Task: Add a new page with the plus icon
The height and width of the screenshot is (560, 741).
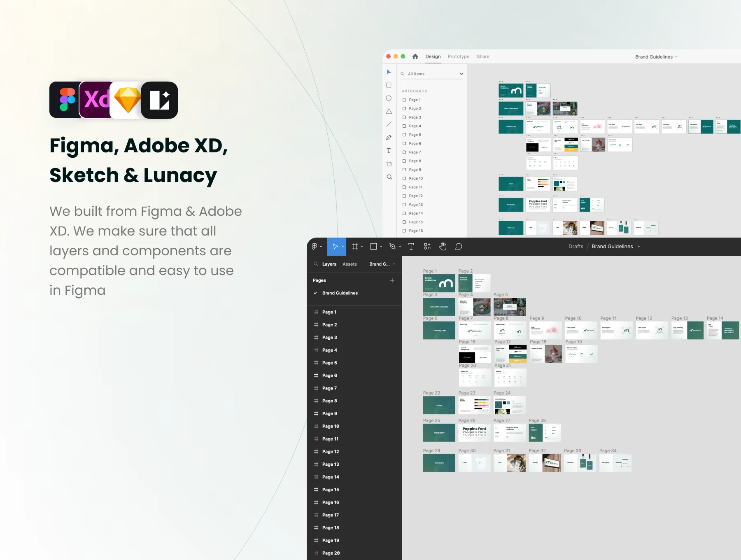Action: (x=392, y=280)
